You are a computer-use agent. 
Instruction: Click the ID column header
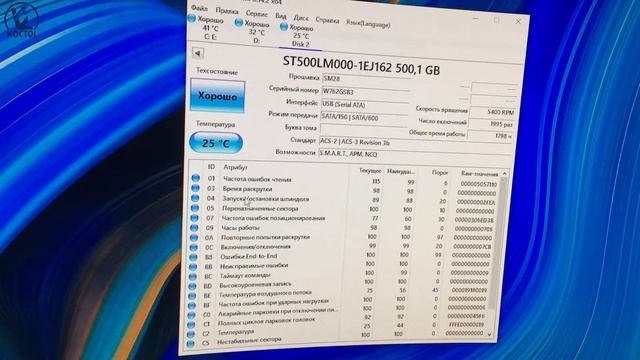(211, 167)
